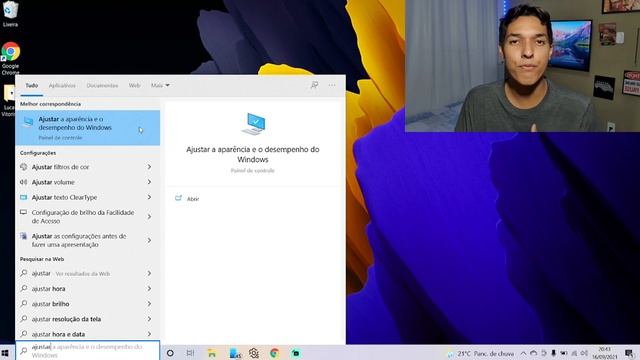
Task: Select the Tudo search tab
Action: tap(31, 85)
